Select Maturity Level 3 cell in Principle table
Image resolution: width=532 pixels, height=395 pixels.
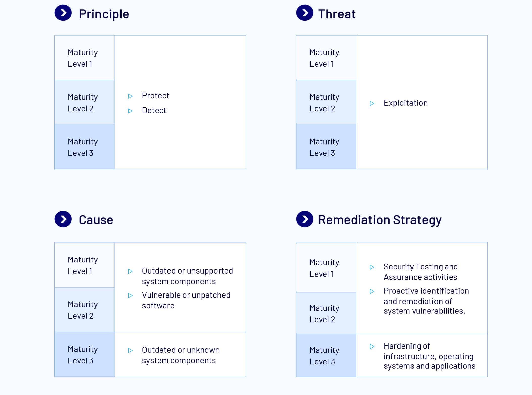tap(84, 147)
